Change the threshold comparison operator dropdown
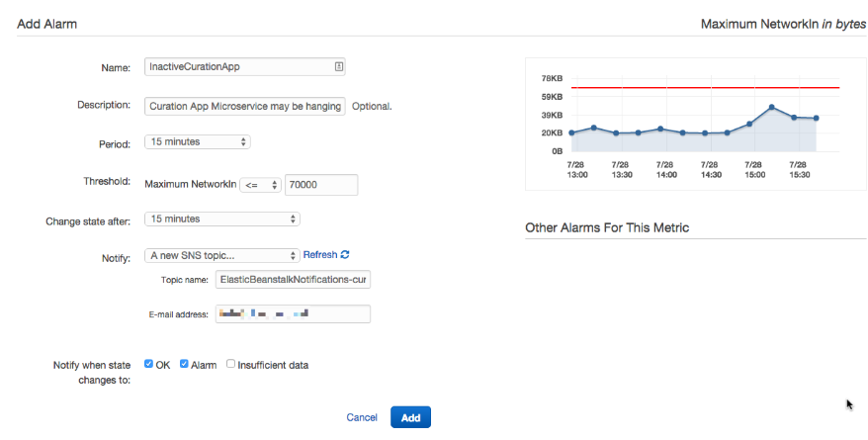The image size is (868, 440). click(260, 184)
